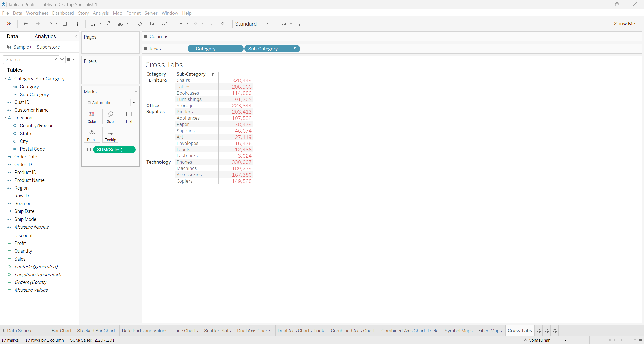Viewport: 644px width, 344px height.
Task: Open the Standard fit dropdown
Action: point(267,24)
